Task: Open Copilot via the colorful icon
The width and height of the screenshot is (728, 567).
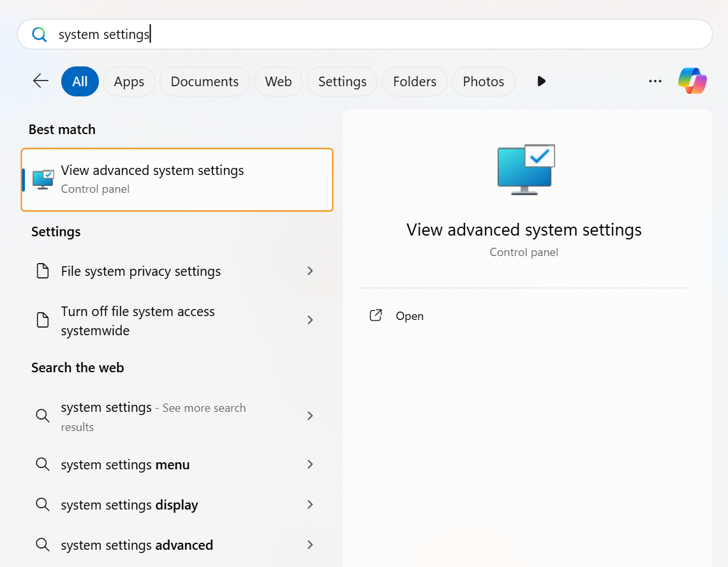Action: 692,81
